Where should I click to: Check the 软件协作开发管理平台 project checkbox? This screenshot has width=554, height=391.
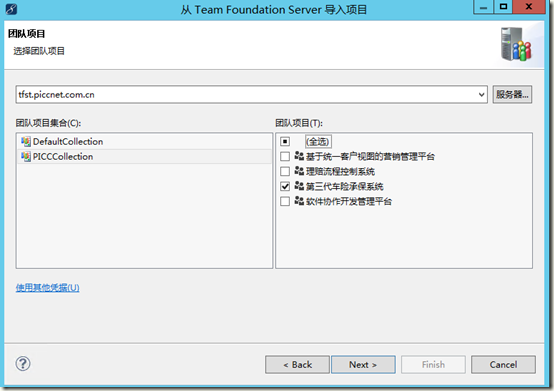pos(285,201)
